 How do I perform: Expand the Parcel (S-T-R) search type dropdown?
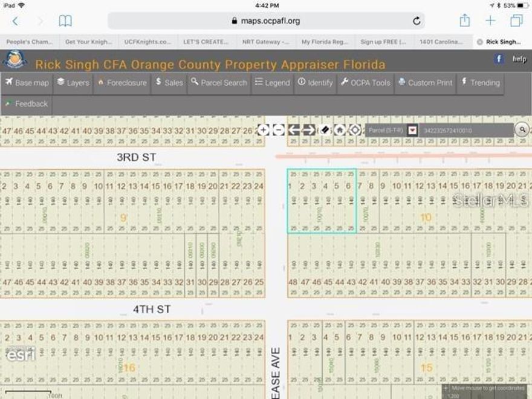coord(412,130)
